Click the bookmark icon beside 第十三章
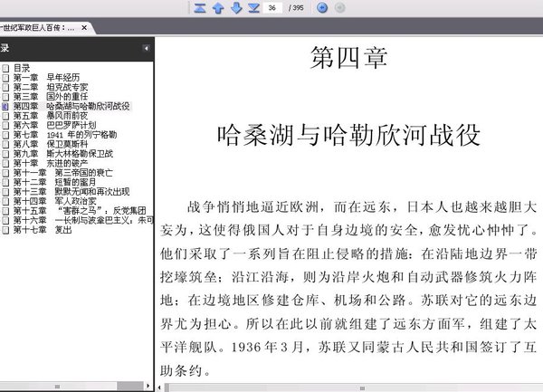This screenshot has width=543, height=392. coord(5,192)
